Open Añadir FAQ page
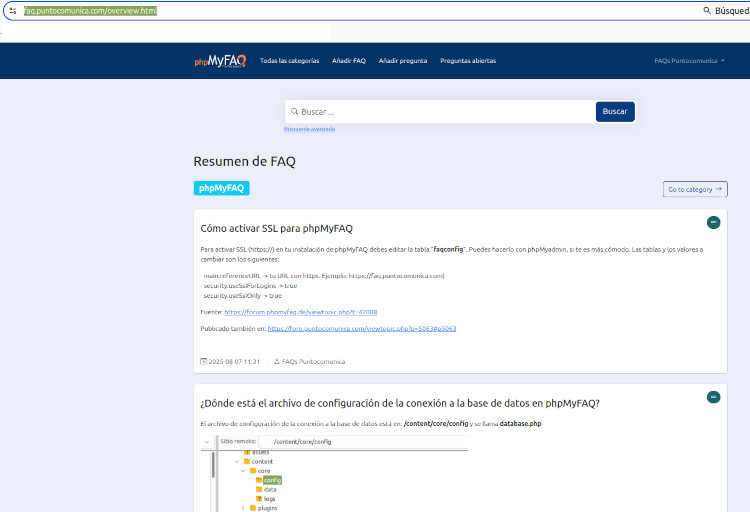 point(349,61)
